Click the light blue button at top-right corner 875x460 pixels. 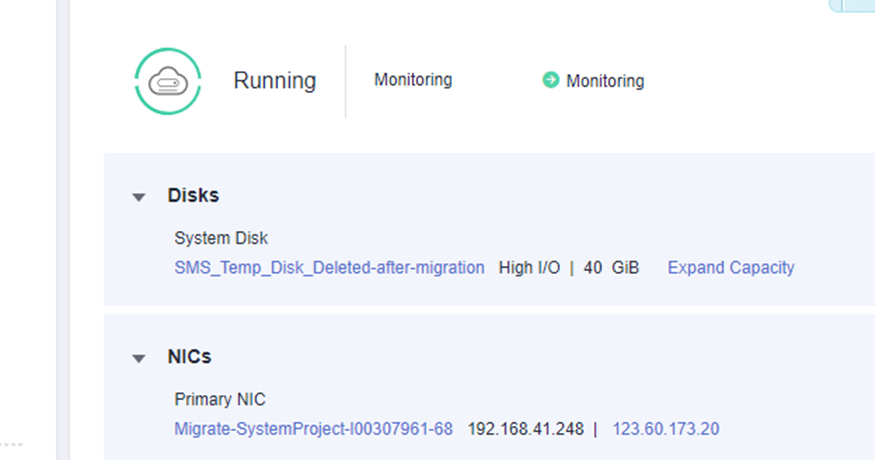(852, 6)
